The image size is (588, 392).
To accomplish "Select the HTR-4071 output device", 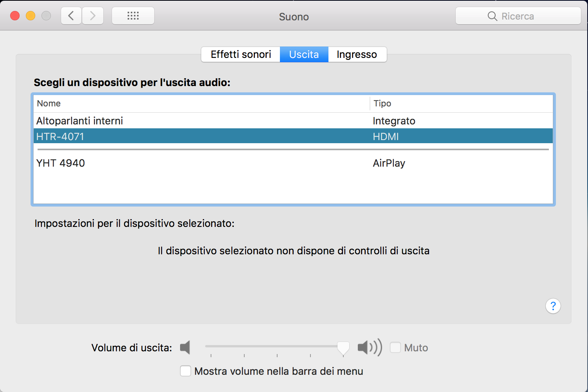I will 293,137.
